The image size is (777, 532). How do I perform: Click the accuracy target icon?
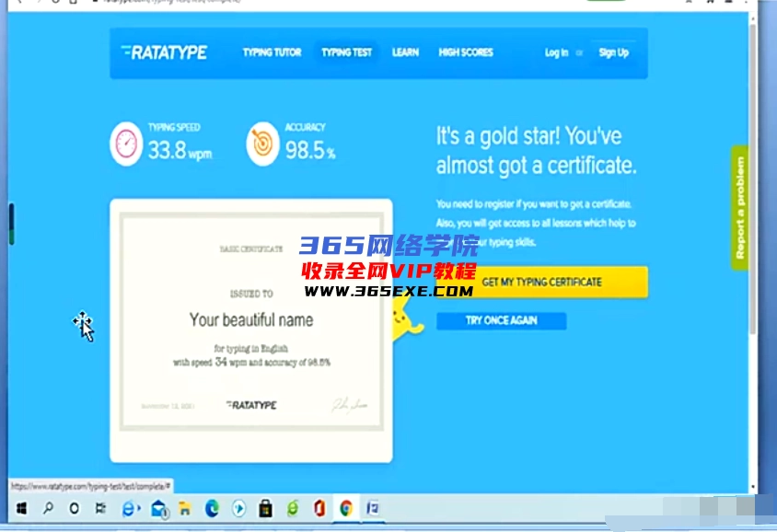(x=262, y=145)
